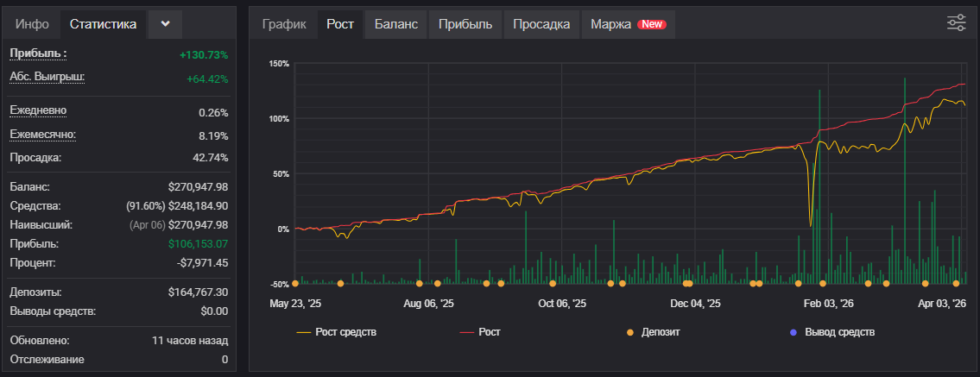Open the chart settings sliders icon
This screenshot has width=980, height=377.
[956, 23]
